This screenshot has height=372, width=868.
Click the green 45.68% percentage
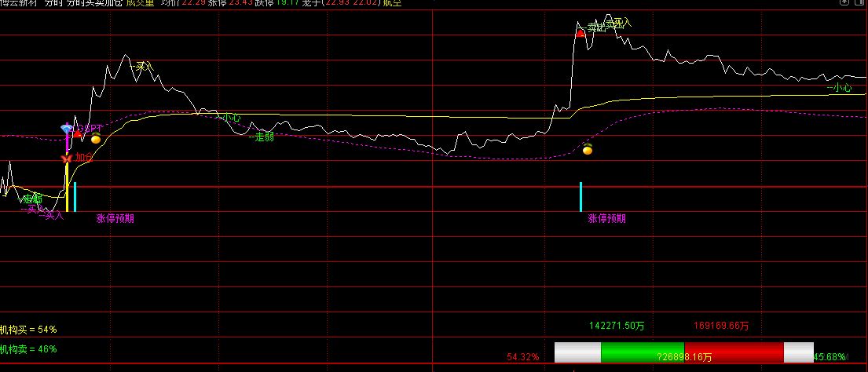pyautogui.click(x=830, y=357)
